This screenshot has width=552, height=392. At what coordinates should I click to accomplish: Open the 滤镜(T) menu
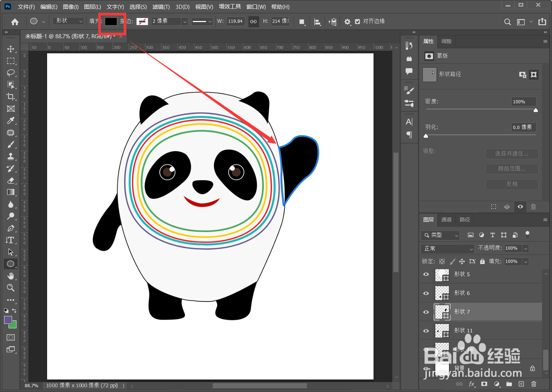coord(161,7)
